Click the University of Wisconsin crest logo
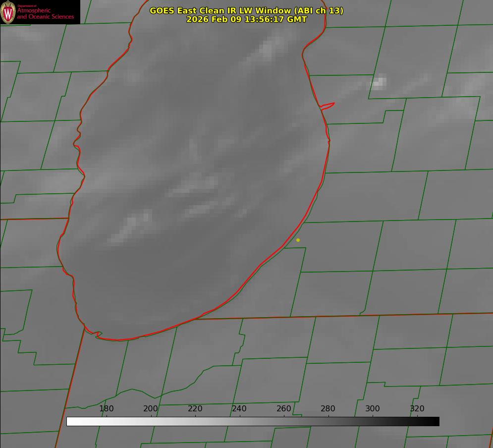Image resolution: width=493 pixels, height=448 pixels. 8,12
